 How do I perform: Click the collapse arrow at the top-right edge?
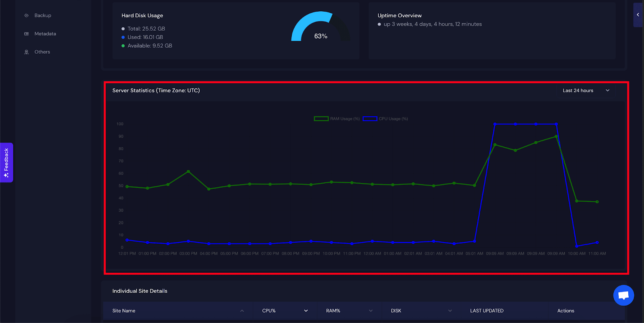[638, 15]
